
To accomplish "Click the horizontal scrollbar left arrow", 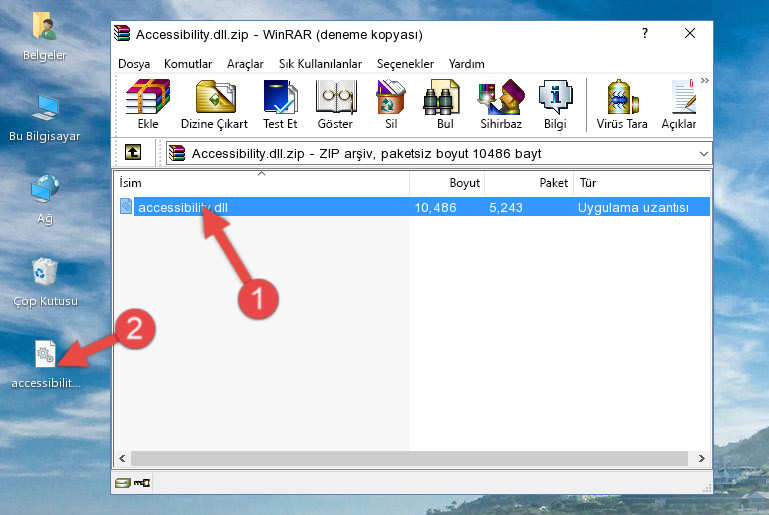I will 123,458.
